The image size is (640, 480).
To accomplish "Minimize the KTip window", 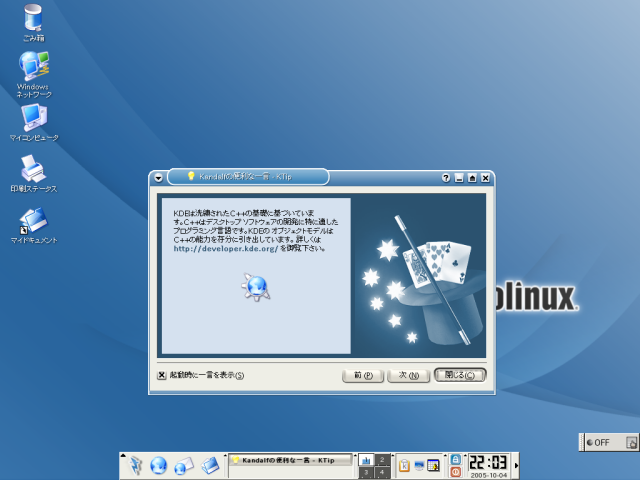I will [459, 178].
